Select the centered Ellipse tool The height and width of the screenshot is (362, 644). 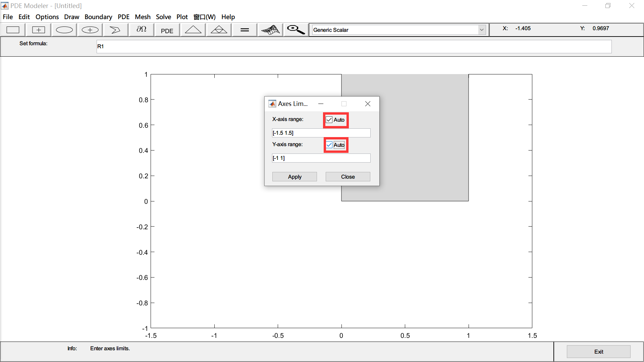click(89, 29)
